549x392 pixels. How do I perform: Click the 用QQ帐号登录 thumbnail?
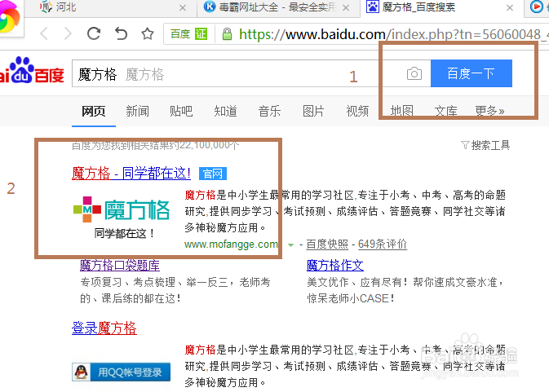click(x=122, y=372)
